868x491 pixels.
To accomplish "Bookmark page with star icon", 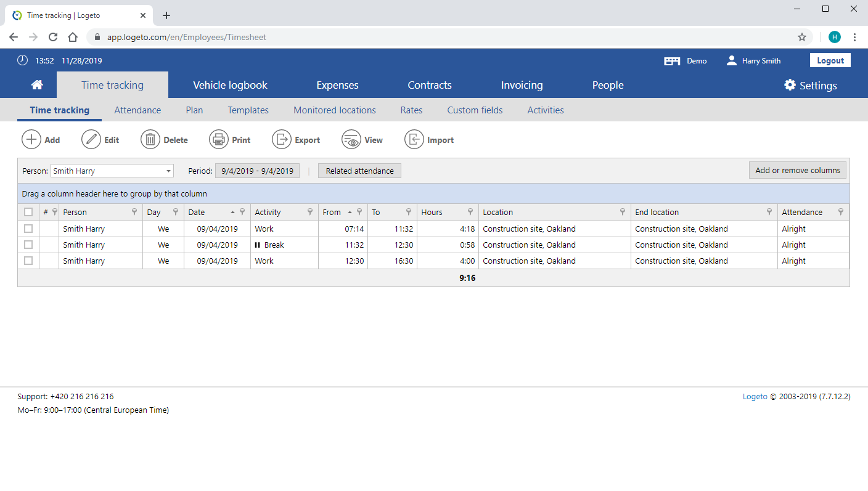I will click(802, 37).
